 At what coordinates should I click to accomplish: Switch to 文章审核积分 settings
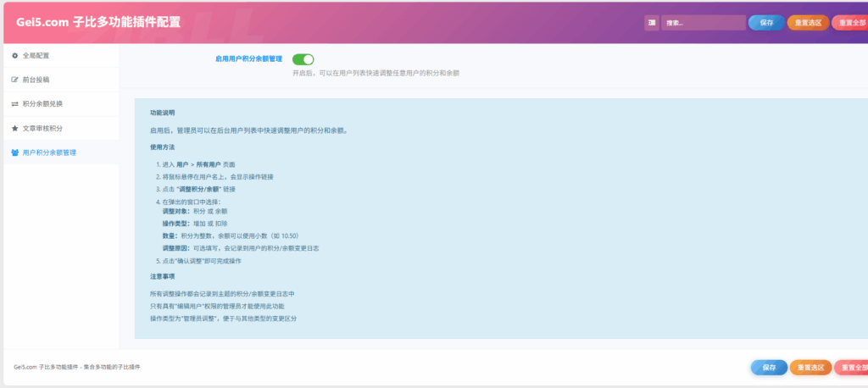[61, 129]
